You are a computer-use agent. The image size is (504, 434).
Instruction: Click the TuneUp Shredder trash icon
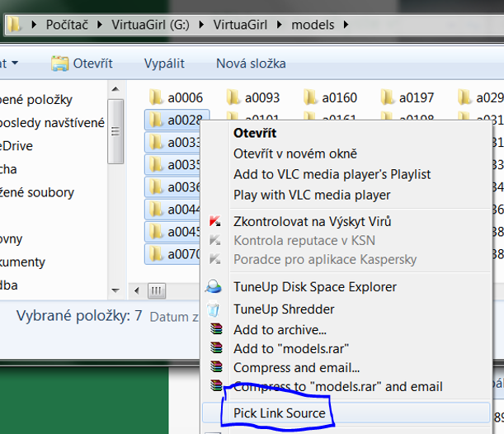tap(213, 309)
